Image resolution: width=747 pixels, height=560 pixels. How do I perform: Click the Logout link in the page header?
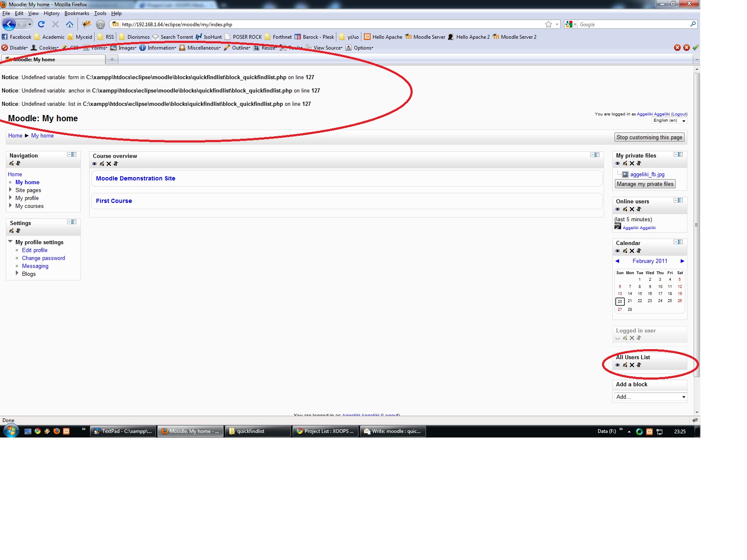679,114
